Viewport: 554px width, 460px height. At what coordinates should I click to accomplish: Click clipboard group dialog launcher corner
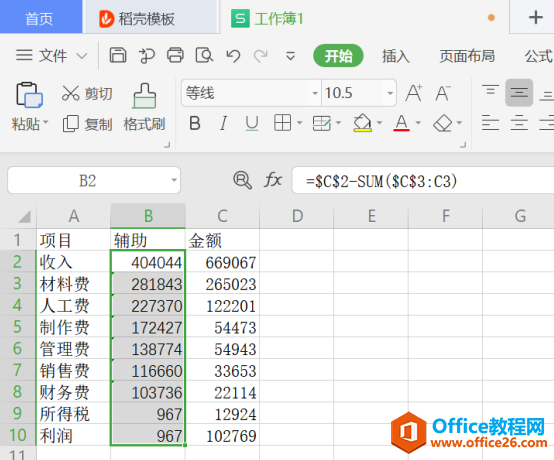(167, 145)
